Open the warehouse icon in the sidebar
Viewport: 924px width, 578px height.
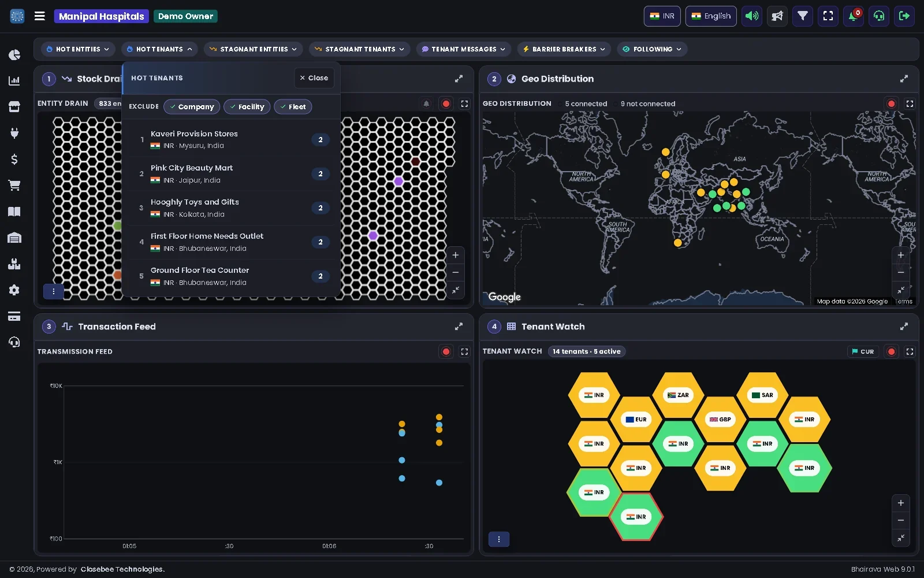point(14,238)
